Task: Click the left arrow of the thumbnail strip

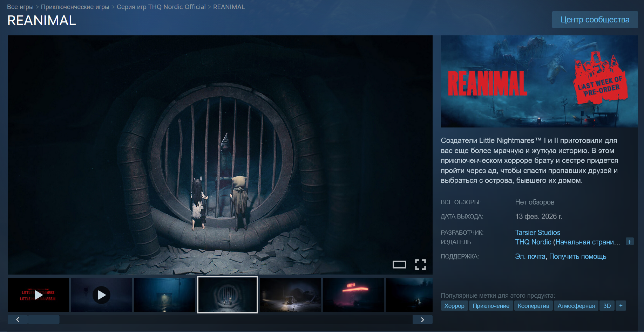Action: (18, 319)
